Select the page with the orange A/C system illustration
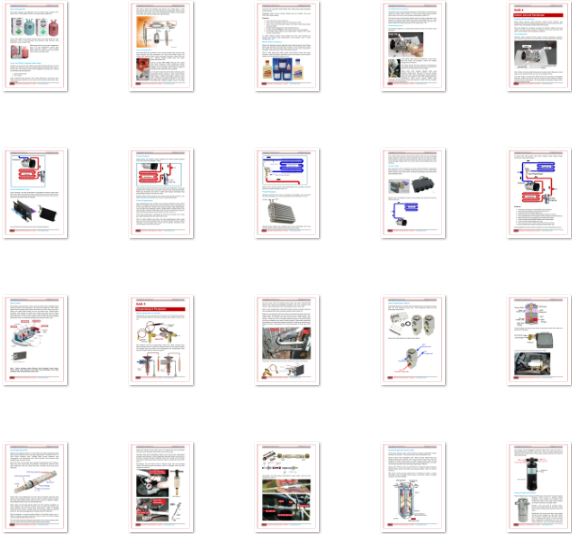 click(x=161, y=46)
